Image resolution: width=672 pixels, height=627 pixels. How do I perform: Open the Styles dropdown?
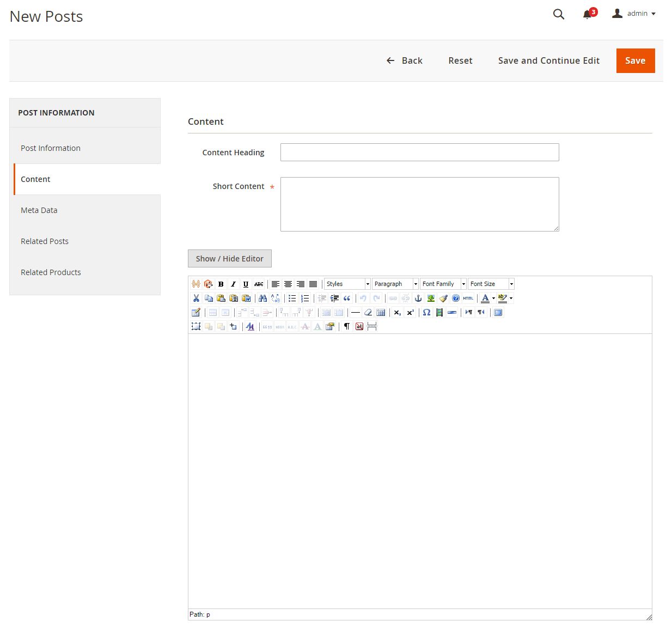(347, 284)
